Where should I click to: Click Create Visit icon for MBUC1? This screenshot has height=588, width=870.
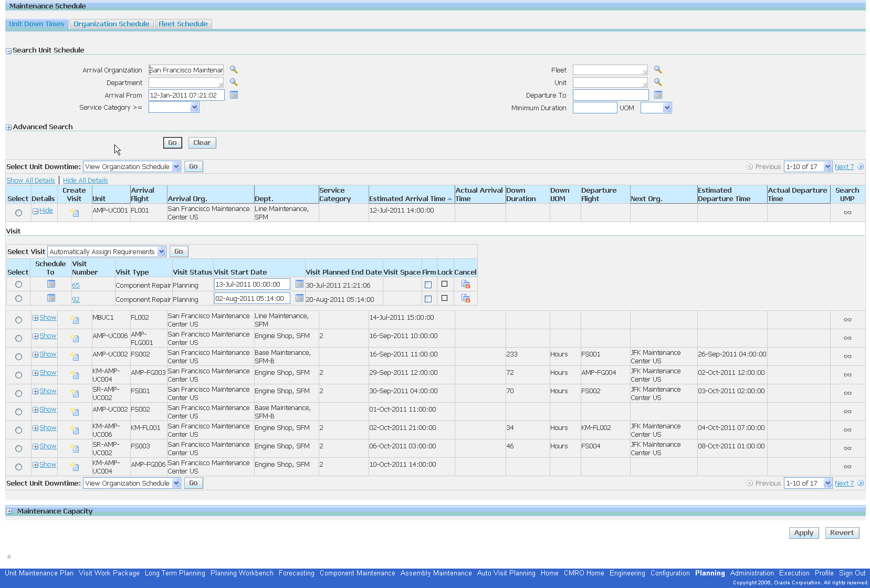75,320
